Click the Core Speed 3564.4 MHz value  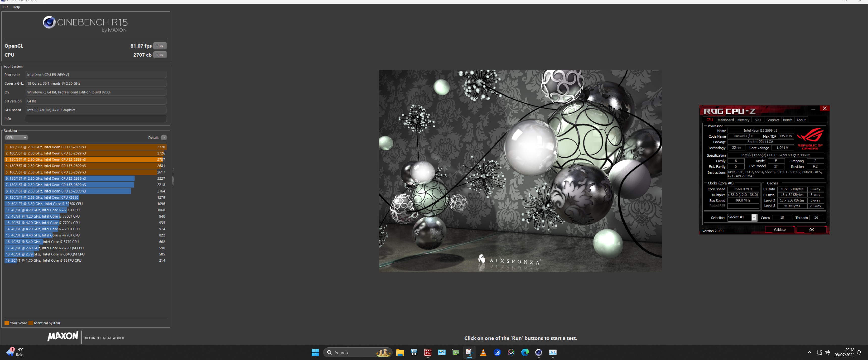pyautogui.click(x=743, y=189)
